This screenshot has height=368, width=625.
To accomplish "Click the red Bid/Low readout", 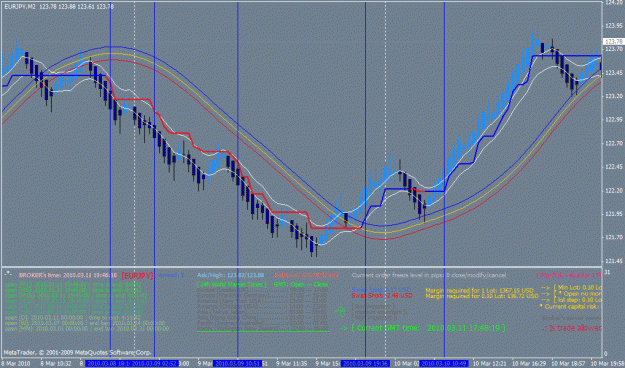I will tap(306, 275).
